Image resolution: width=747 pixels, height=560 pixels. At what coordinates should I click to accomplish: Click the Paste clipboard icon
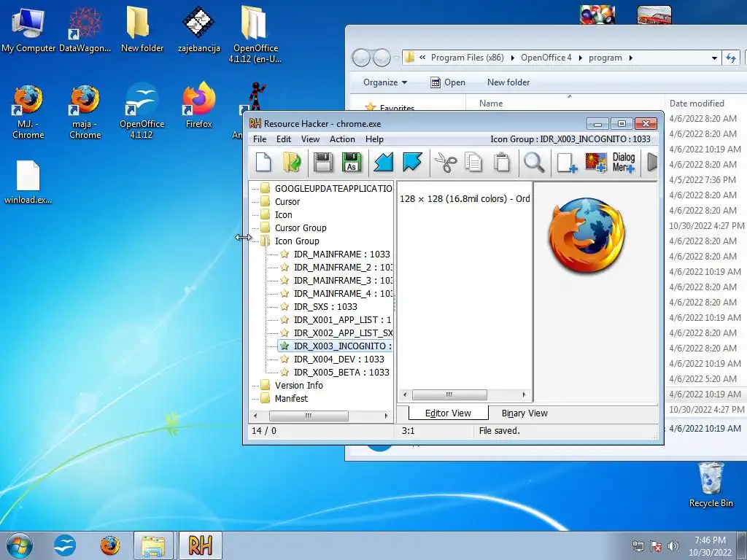click(x=502, y=162)
